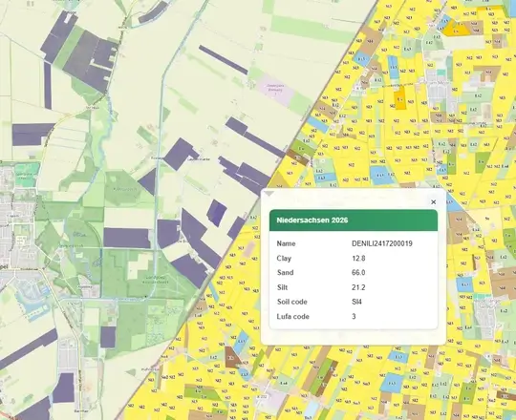Screen dimensions: 516x420
Task: Click the Soil code value Sl4
Action: pos(356,302)
